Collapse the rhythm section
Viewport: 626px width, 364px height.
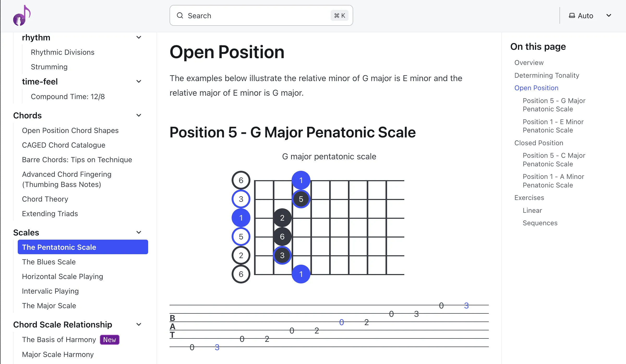tap(139, 37)
